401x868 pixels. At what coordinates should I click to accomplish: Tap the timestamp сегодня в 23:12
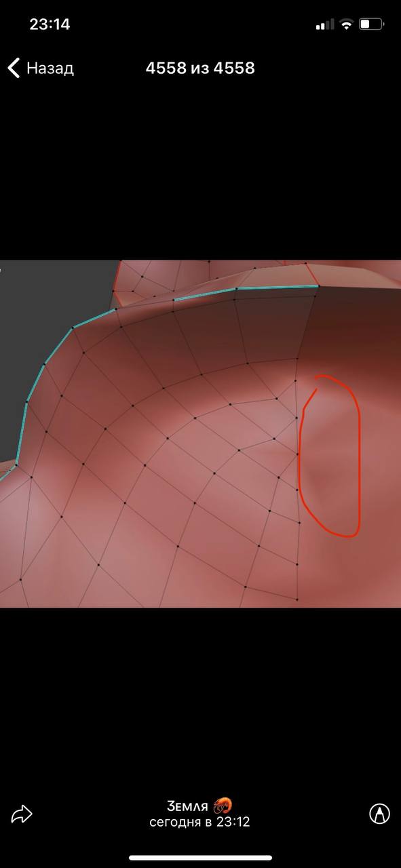click(200, 822)
